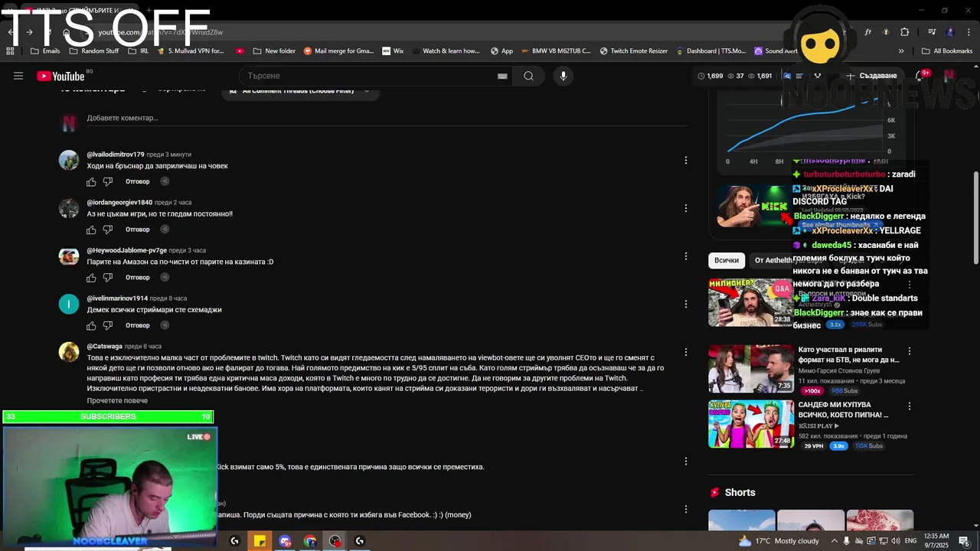Reply to @ivelinmarinov1914 with Отговор
This screenshot has width=980, height=551.
coord(138,325)
